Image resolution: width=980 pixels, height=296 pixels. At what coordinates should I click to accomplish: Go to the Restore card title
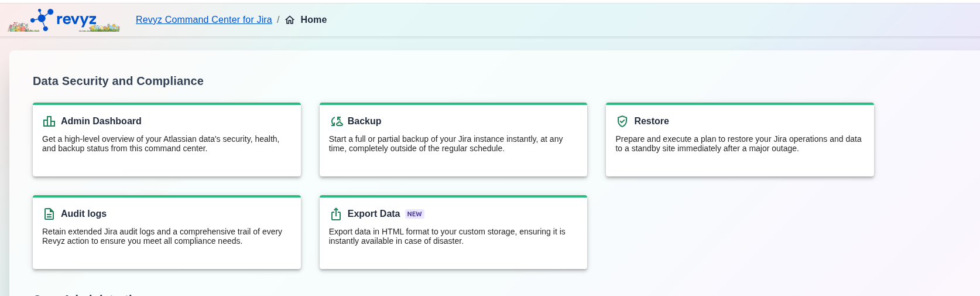pyautogui.click(x=651, y=121)
